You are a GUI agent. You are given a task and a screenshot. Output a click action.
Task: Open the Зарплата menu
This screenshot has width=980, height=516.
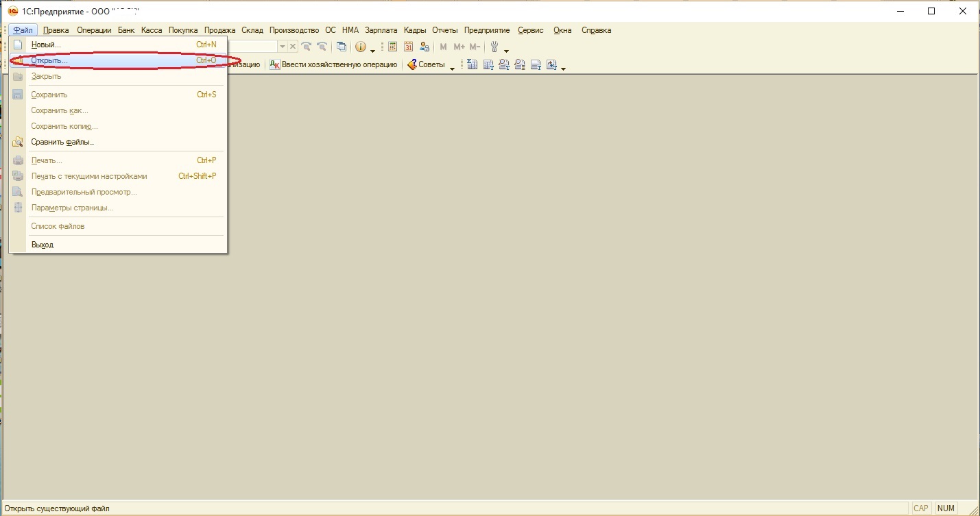(381, 30)
